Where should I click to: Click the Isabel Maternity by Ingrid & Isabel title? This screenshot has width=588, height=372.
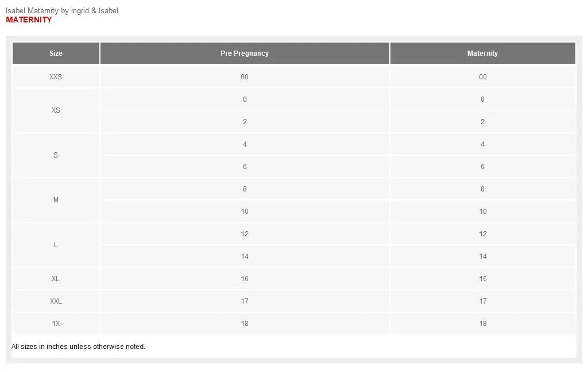62,11
